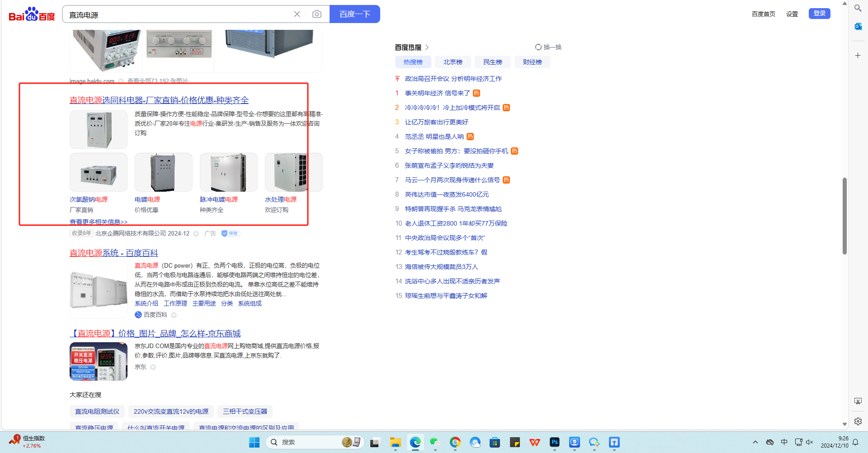Clear the search box with the X icon
The width and height of the screenshot is (868, 453).
click(x=297, y=14)
